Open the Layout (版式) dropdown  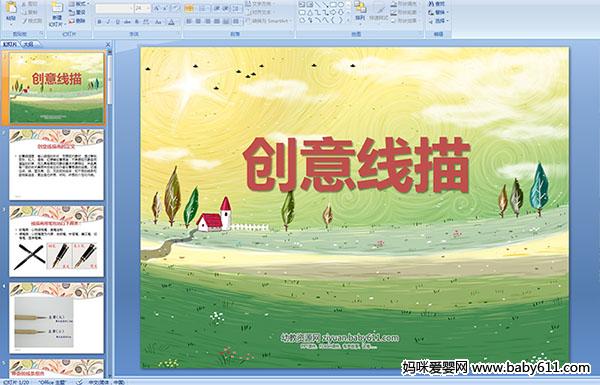[79, 4]
